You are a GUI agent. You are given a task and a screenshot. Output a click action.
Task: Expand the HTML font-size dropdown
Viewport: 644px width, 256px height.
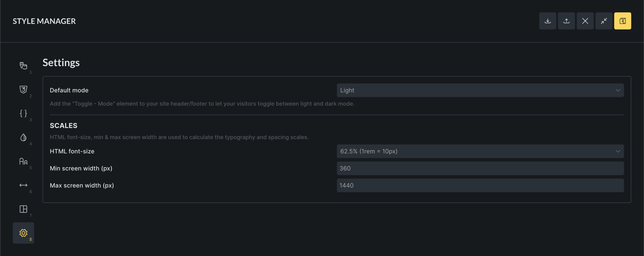(x=480, y=151)
